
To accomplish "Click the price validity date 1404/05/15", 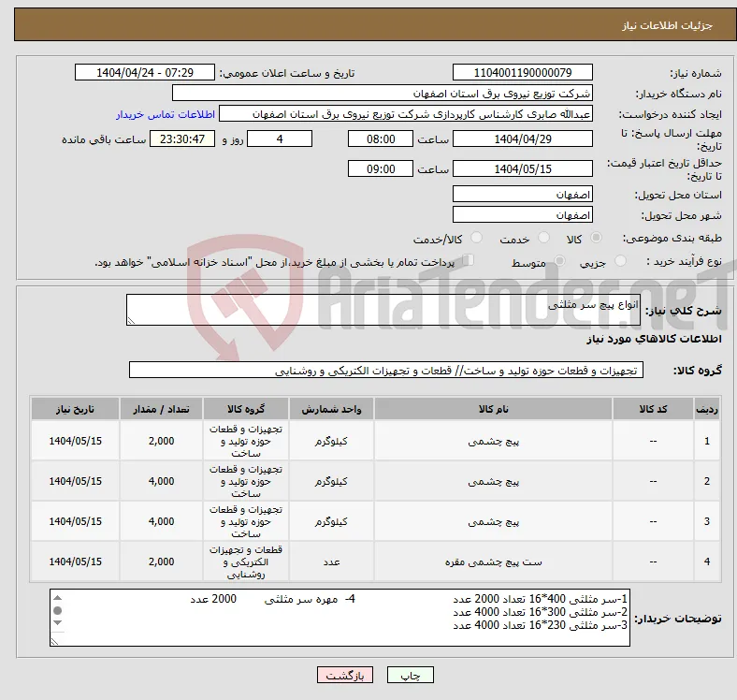I will tap(522, 168).
